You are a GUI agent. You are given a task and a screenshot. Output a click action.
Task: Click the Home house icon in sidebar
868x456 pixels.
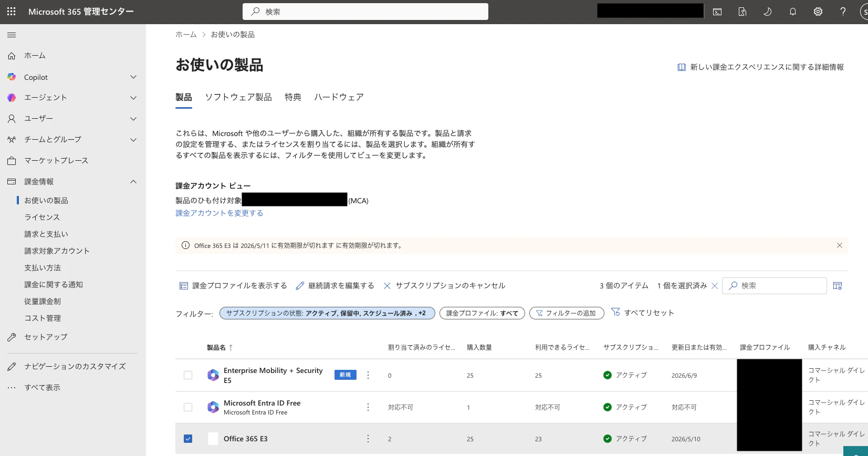[12, 56]
